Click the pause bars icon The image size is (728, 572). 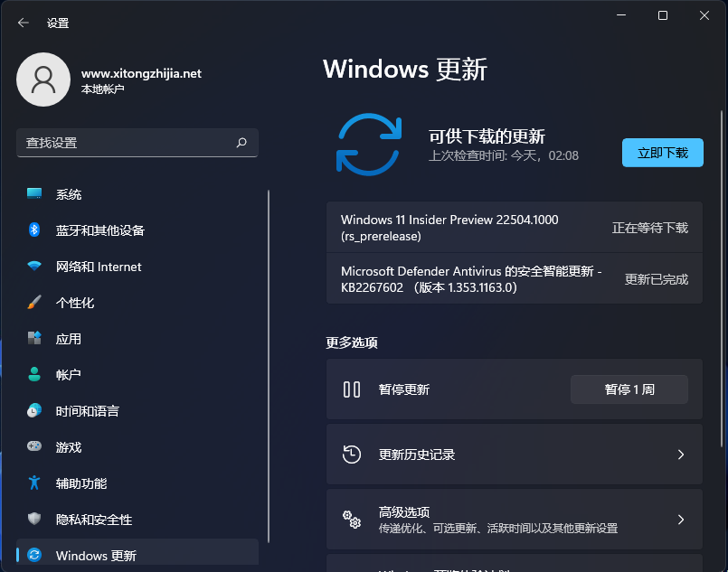[352, 389]
